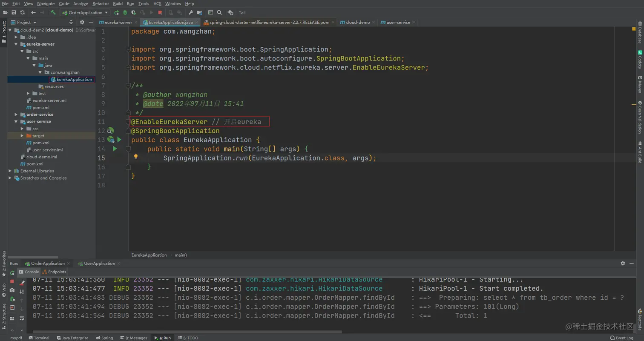The width and height of the screenshot is (644, 341).
Task: Open the Project view selector dropdown
Action: click(24, 22)
